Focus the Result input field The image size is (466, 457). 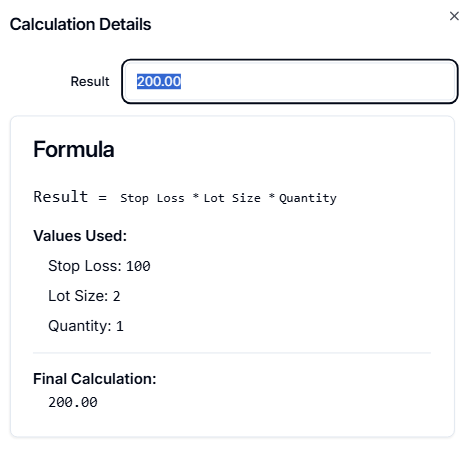pyautogui.click(x=290, y=81)
